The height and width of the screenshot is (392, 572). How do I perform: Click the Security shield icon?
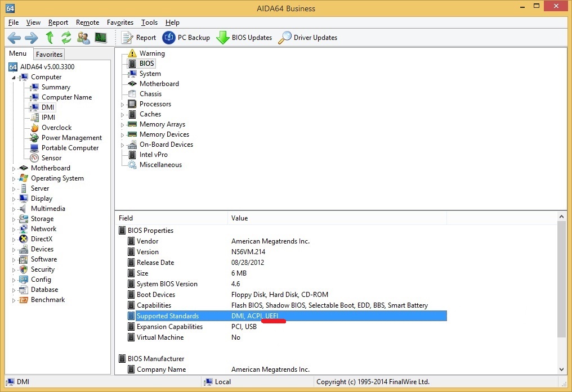click(x=24, y=269)
